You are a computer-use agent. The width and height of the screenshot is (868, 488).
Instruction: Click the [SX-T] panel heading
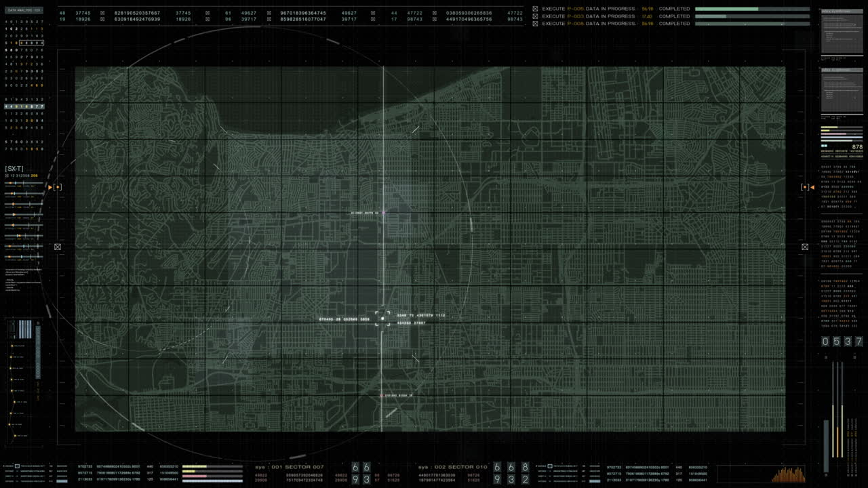click(14, 168)
